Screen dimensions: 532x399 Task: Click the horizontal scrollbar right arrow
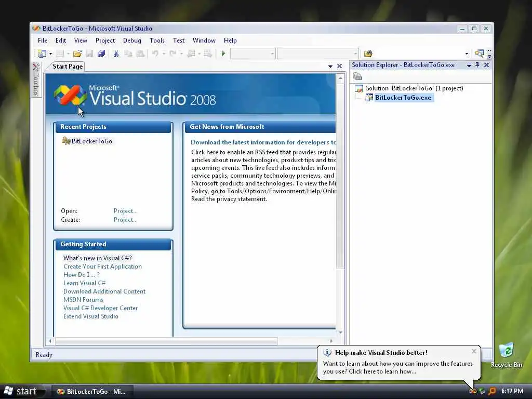point(331,341)
